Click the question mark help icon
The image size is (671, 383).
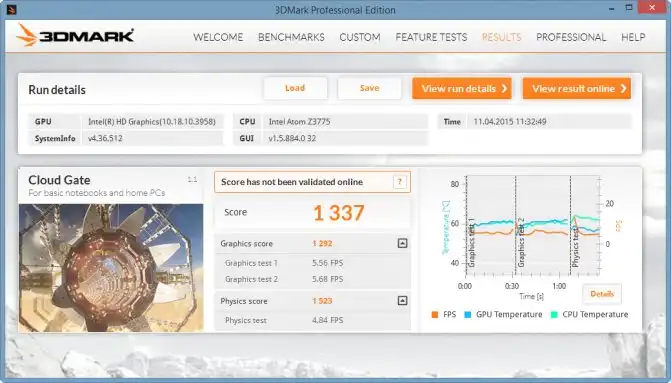400,182
